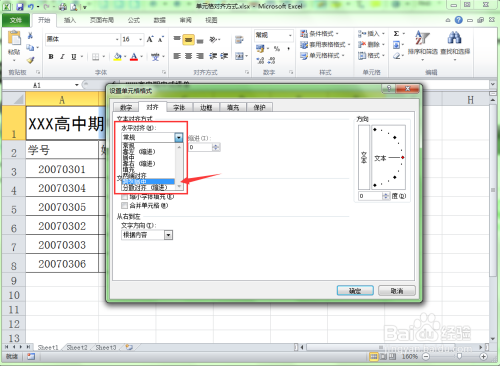Click the Decrease Indent icon
Viewport: 500px width, 366px height.
click(x=213, y=56)
